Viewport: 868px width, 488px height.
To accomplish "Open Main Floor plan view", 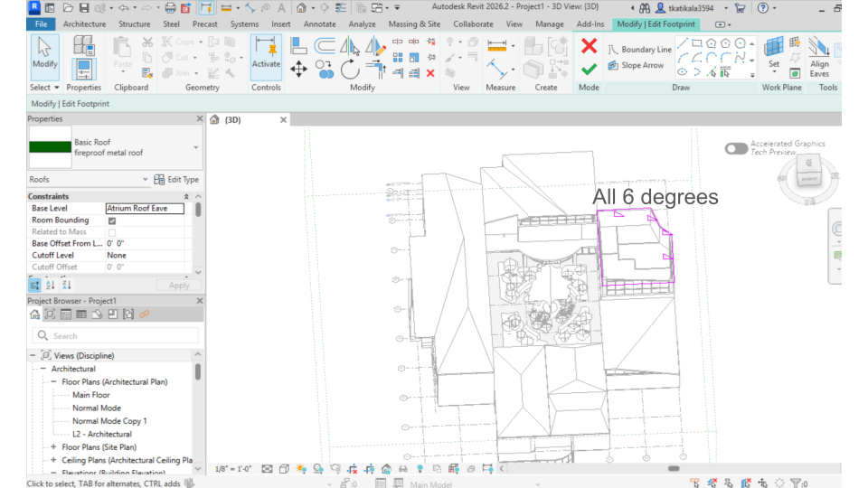I will coord(90,395).
